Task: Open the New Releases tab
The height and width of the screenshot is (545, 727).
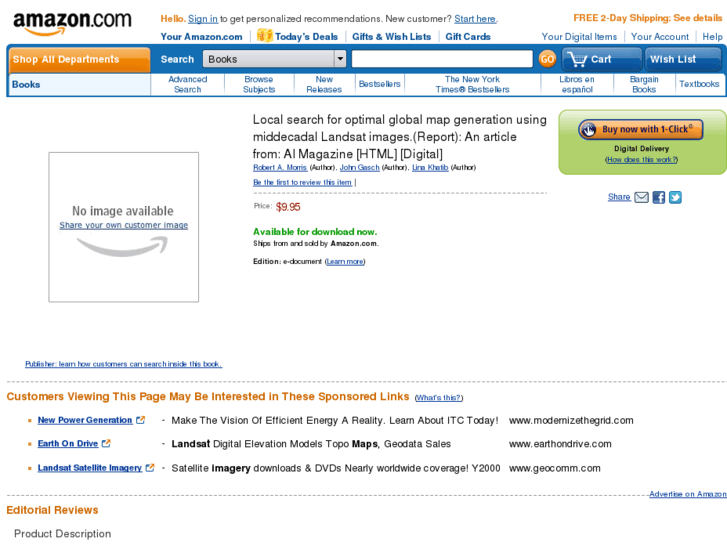Action: click(x=324, y=84)
